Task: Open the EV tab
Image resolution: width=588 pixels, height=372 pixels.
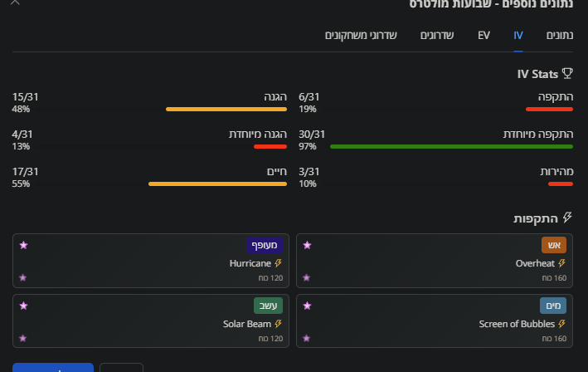Action: tap(484, 36)
